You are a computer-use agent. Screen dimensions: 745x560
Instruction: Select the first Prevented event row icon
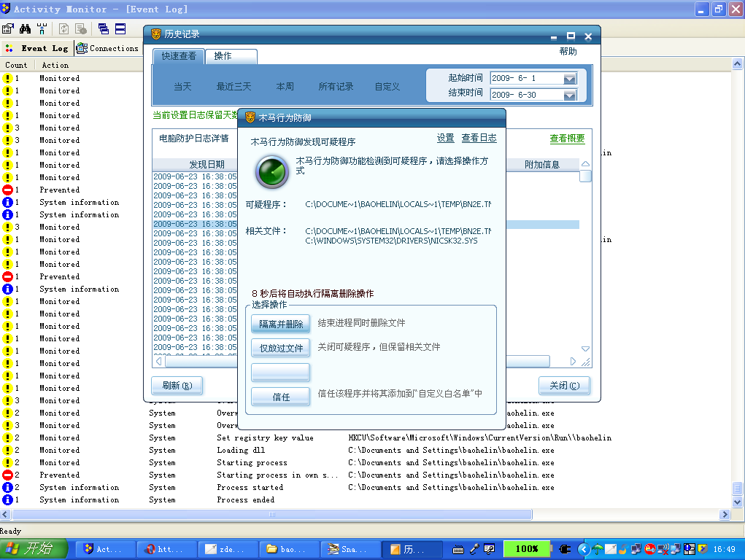pyautogui.click(x=7, y=190)
